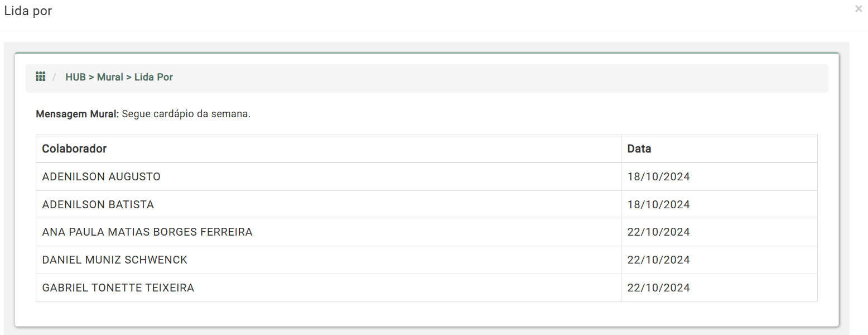The height and width of the screenshot is (335, 868).
Task: Open the HUB > Mural > Lida Por breadcrumb link
Action: pos(119,77)
